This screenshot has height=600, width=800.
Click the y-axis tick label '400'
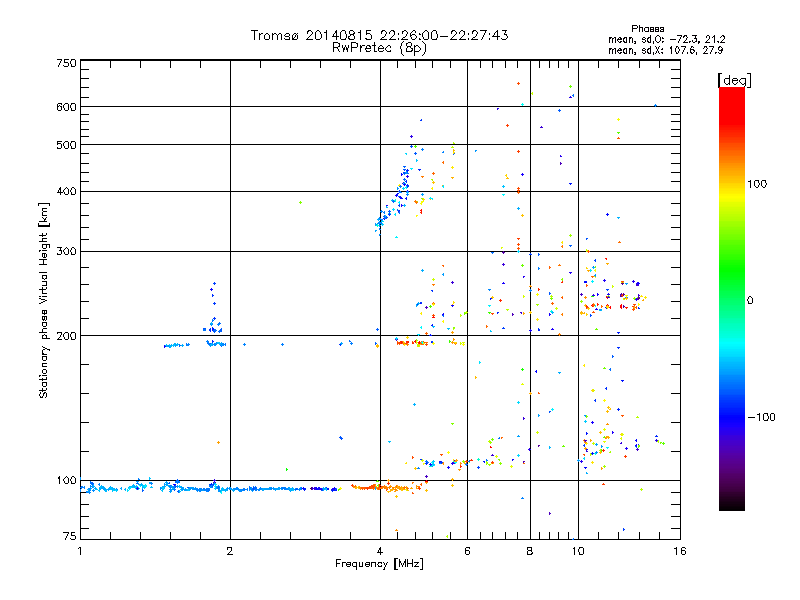coord(66,192)
